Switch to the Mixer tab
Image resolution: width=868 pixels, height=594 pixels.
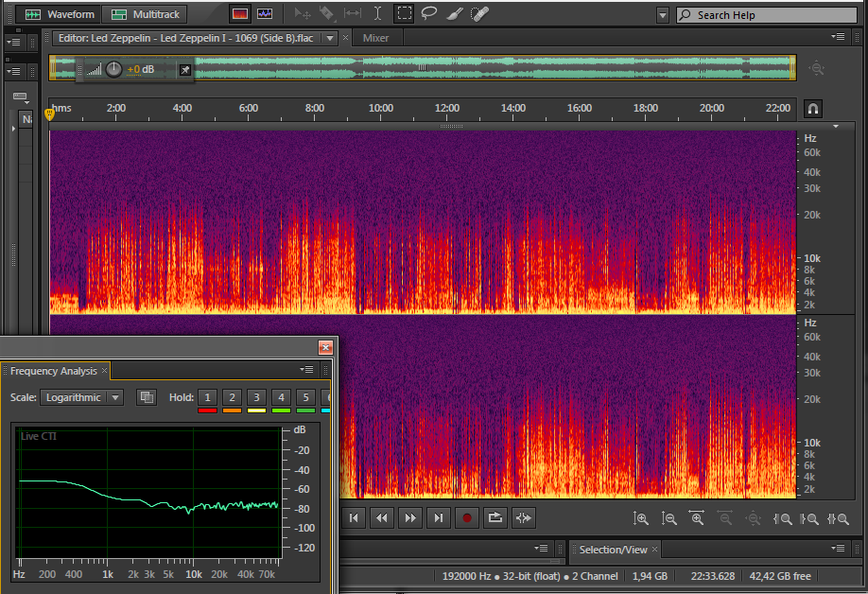point(375,38)
